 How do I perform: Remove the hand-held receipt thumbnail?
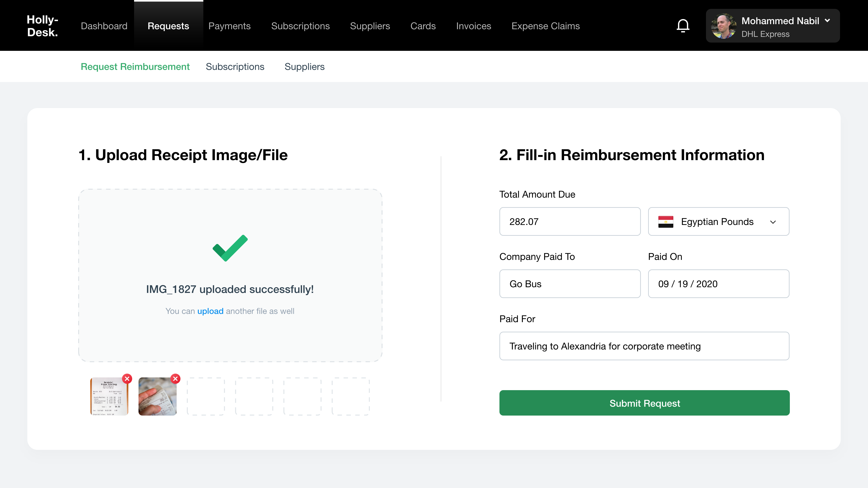[x=175, y=379]
